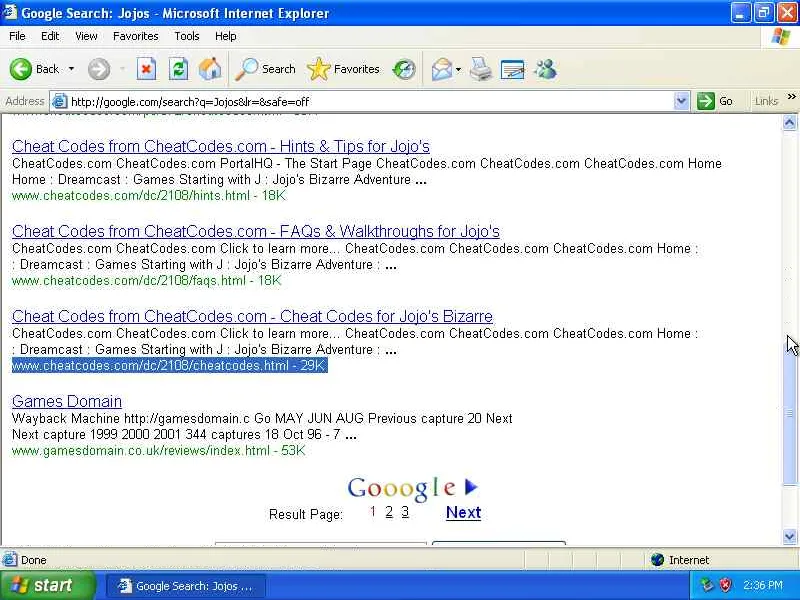The image size is (800, 600).
Task: Click the blue arrow beside Gooogle logo
Action: pyautogui.click(x=471, y=487)
